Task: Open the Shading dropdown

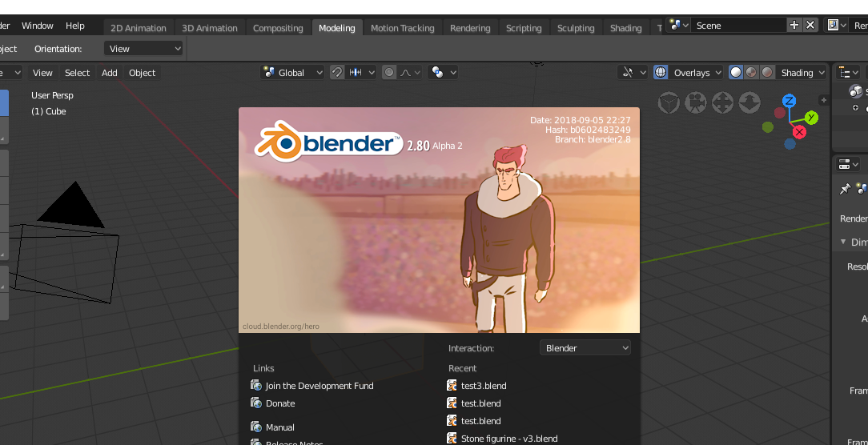Action: [x=801, y=73]
